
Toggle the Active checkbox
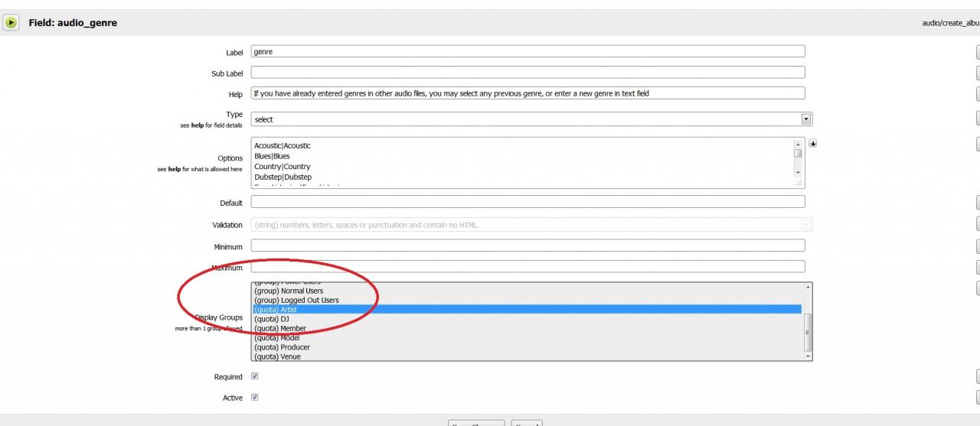255,397
